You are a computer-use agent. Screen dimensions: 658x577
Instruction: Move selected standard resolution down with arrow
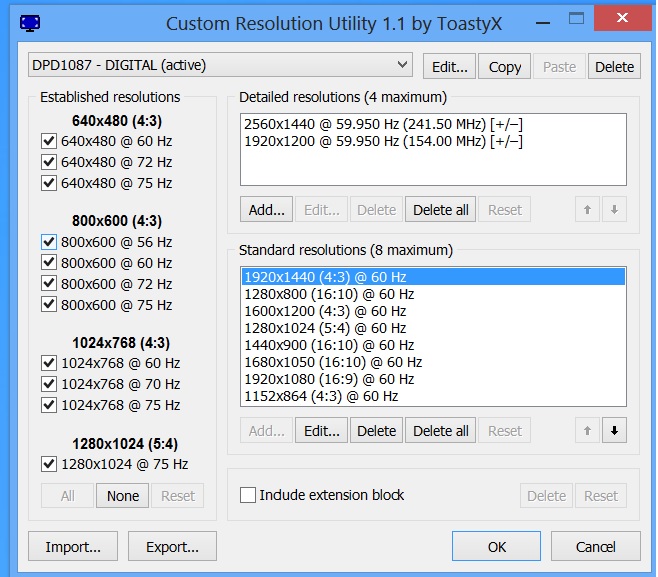[x=614, y=431]
